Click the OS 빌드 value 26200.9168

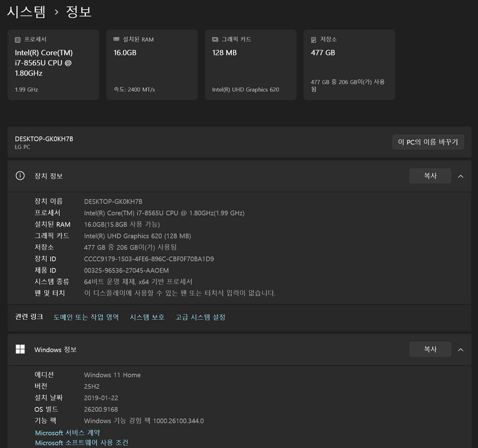[101, 409]
